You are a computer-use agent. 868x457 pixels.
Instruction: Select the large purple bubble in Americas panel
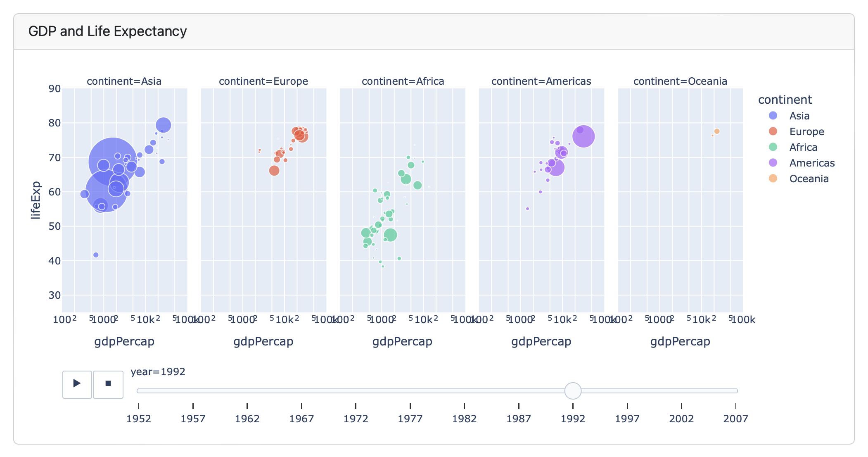pos(583,135)
